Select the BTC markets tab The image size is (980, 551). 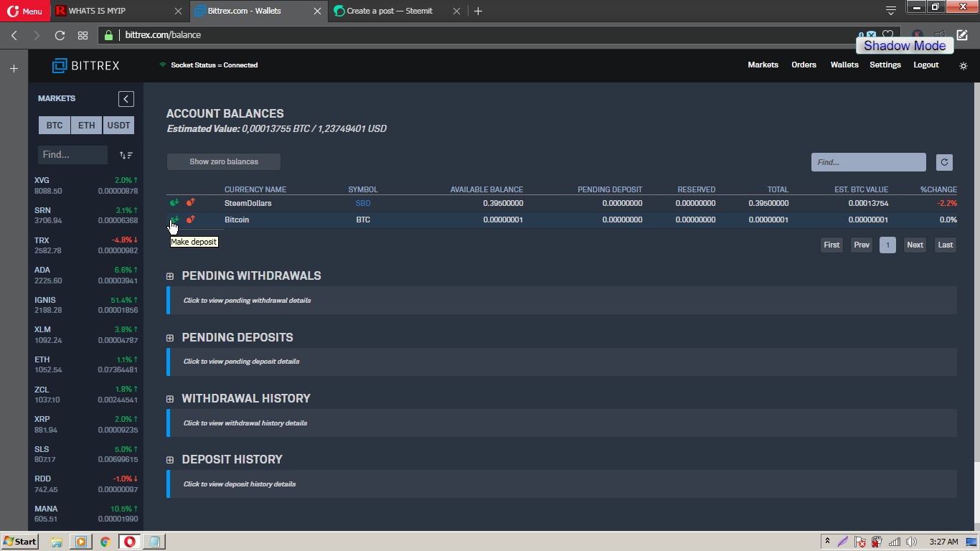(x=55, y=126)
